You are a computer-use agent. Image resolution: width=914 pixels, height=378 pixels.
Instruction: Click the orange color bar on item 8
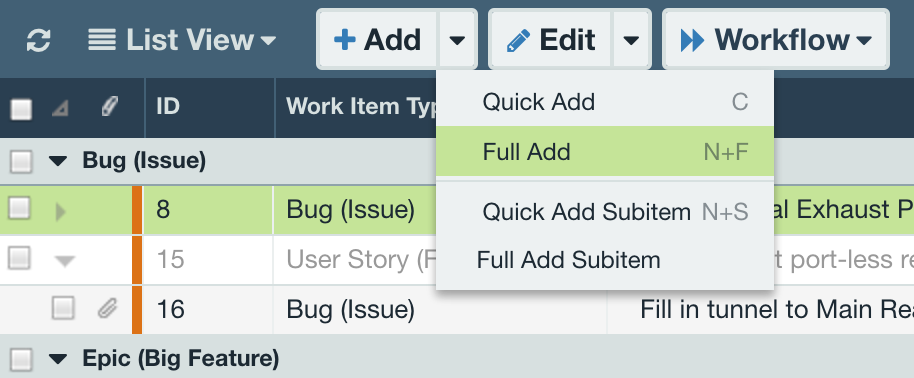point(137,209)
